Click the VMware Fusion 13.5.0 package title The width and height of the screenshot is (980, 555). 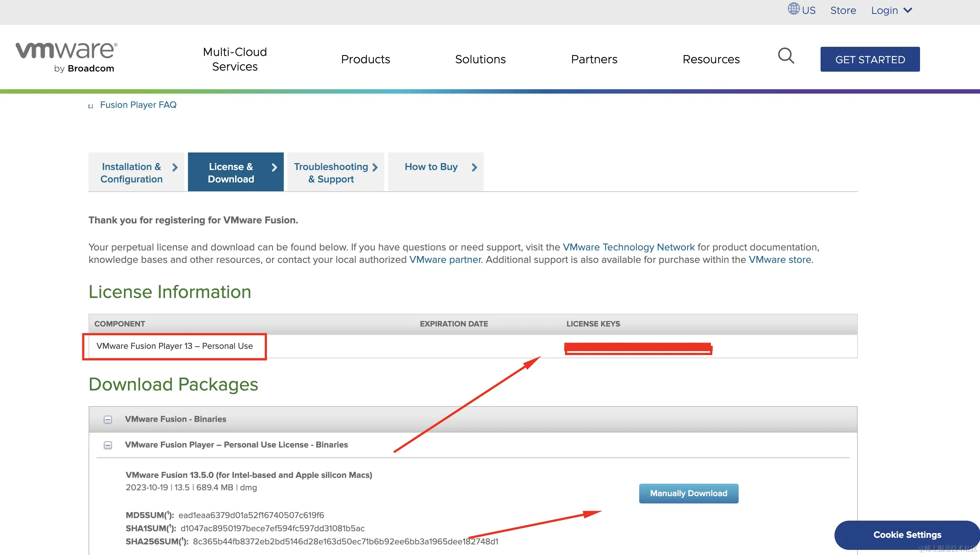pos(249,475)
